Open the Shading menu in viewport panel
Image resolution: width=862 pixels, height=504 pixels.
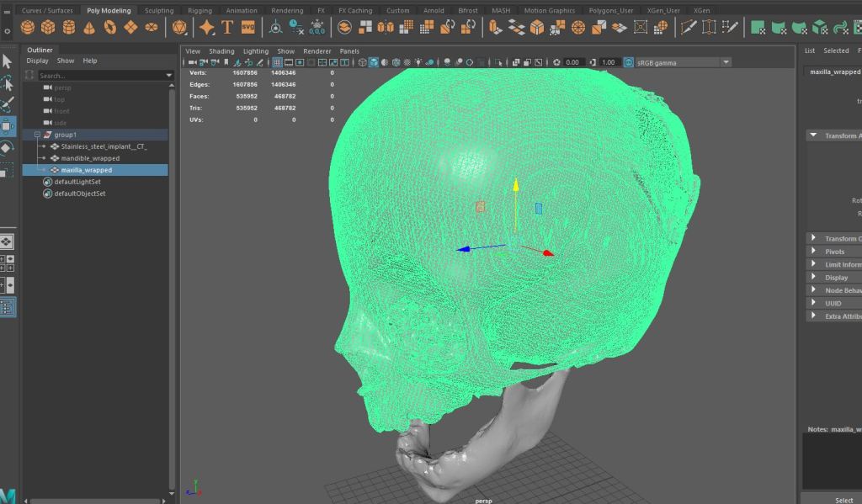pos(221,51)
